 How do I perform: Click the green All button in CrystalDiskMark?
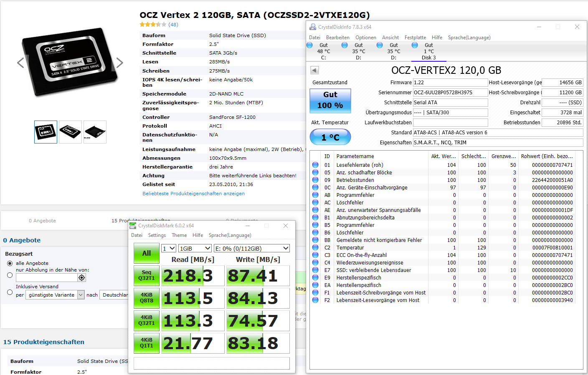[x=147, y=253]
